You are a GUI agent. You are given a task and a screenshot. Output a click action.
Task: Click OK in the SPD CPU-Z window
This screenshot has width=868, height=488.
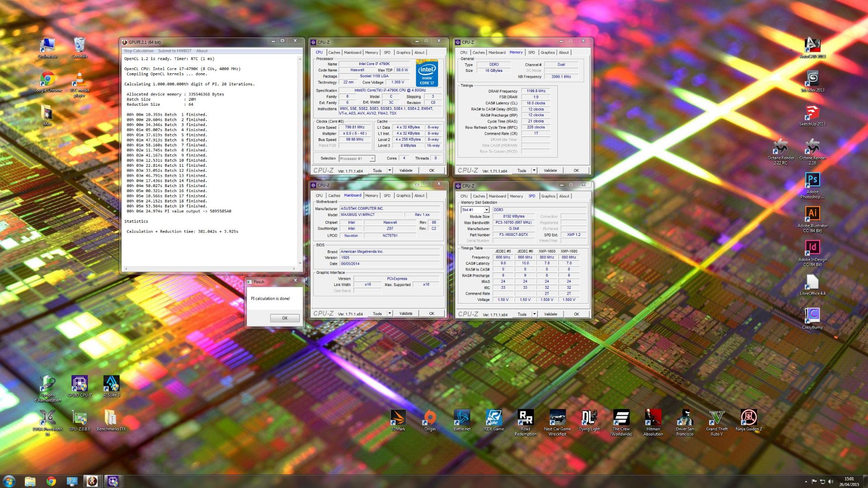(x=576, y=314)
